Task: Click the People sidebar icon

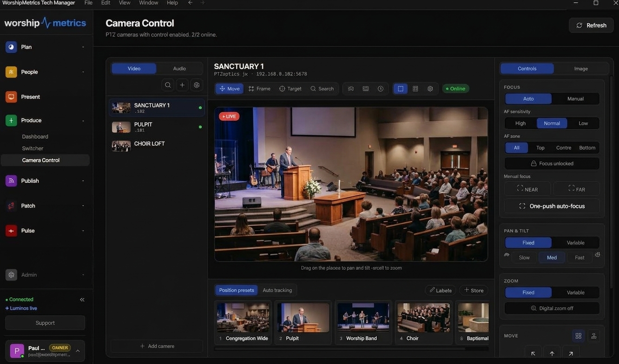Action: click(11, 72)
